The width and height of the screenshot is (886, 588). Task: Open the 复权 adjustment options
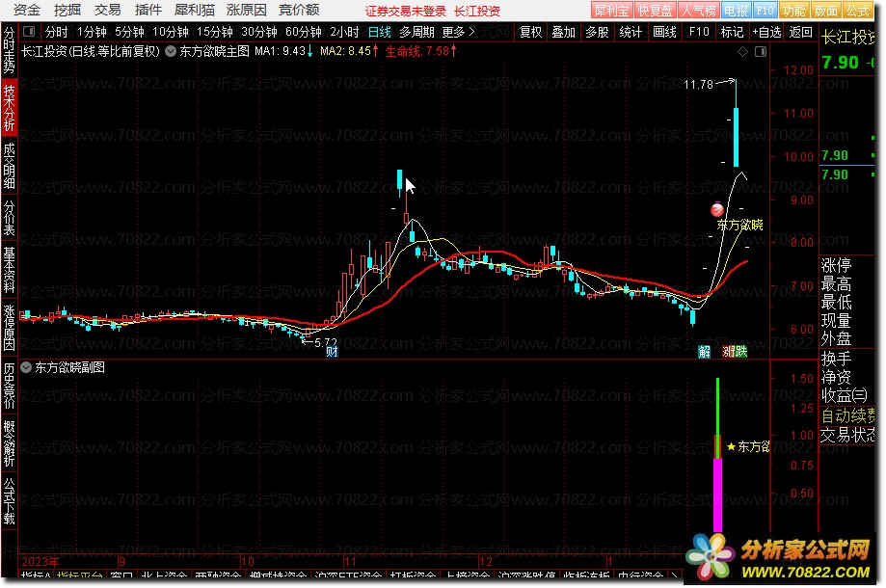[530, 32]
